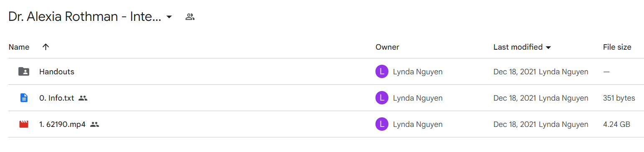Open the 0. Info.txt file
This screenshot has height=152, width=644.
pyautogui.click(x=56, y=98)
